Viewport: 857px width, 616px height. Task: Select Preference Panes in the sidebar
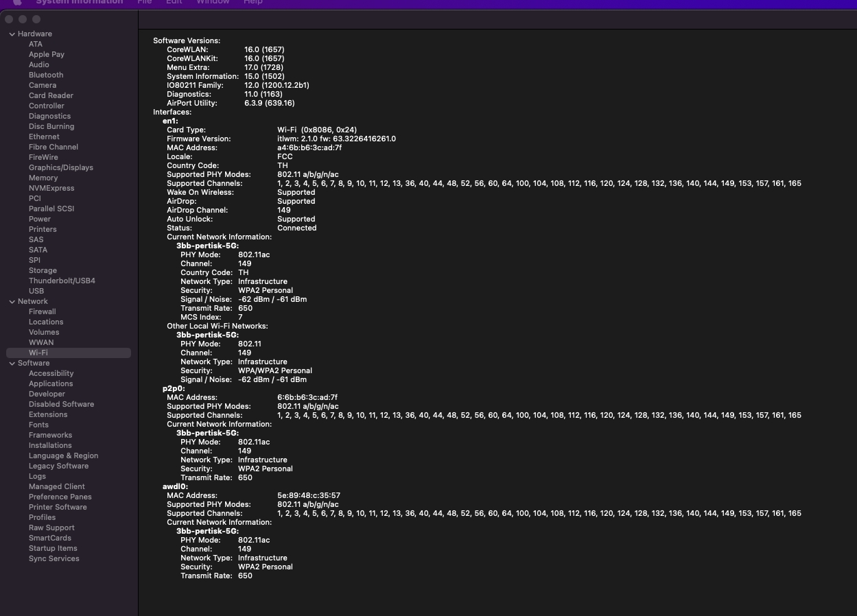pyautogui.click(x=60, y=497)
